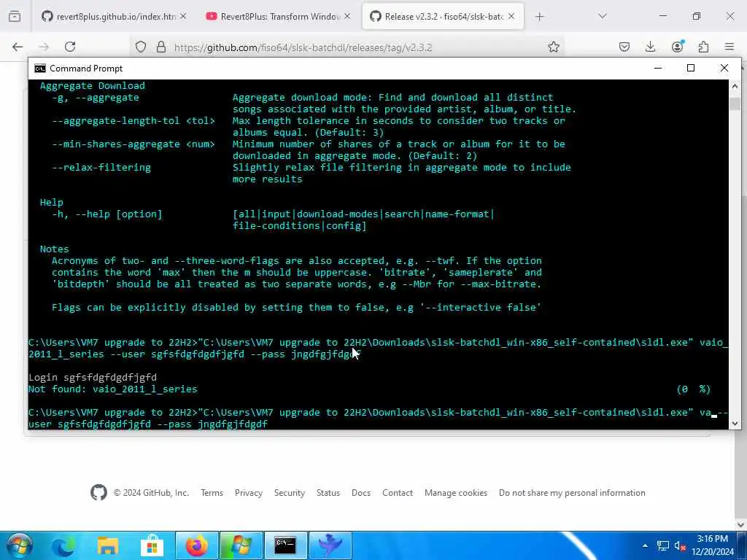Open the Docs footer link
Viewport: 747px width, 560px height.
tap(361, 493)
